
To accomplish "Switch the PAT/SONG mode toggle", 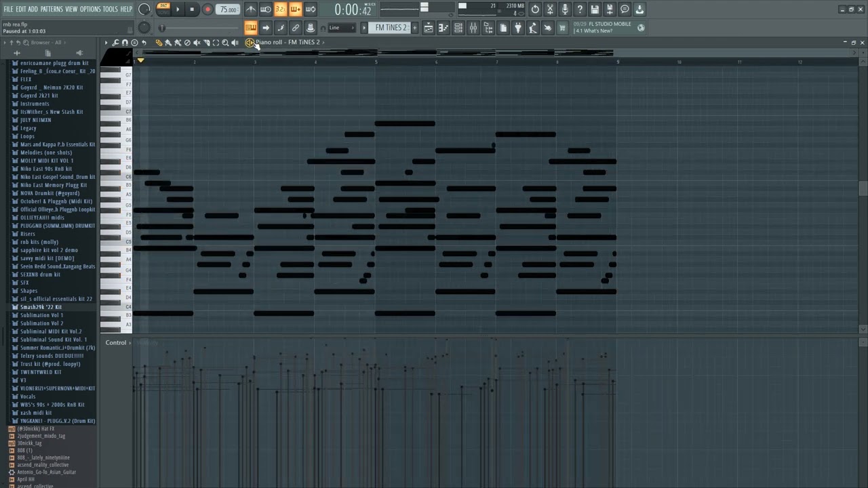I will click(163, 9).
